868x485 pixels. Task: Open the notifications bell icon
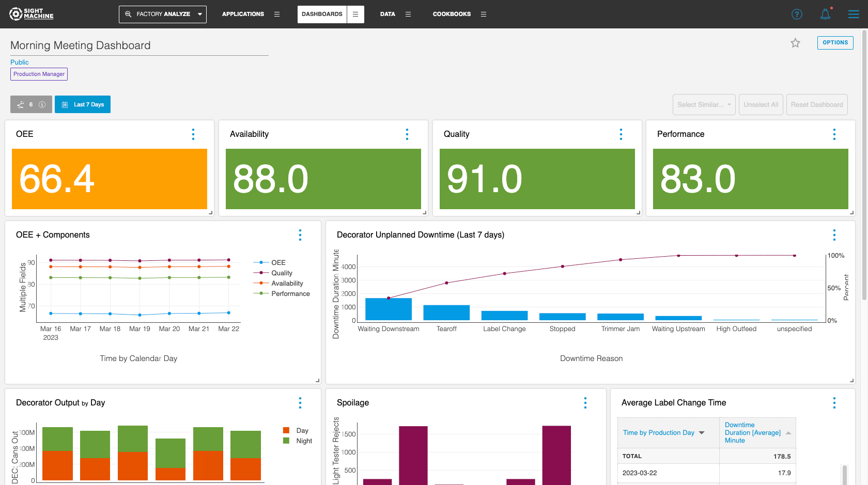click(x=826, y=14)
